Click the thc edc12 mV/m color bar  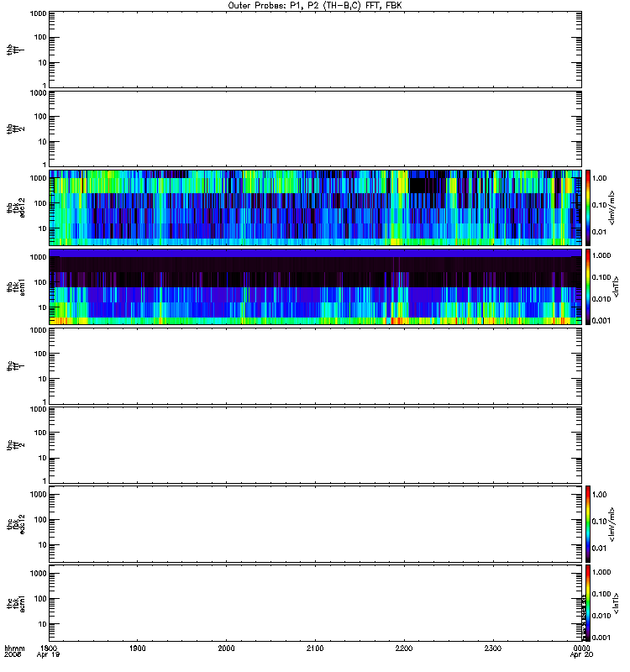[588, 524]
